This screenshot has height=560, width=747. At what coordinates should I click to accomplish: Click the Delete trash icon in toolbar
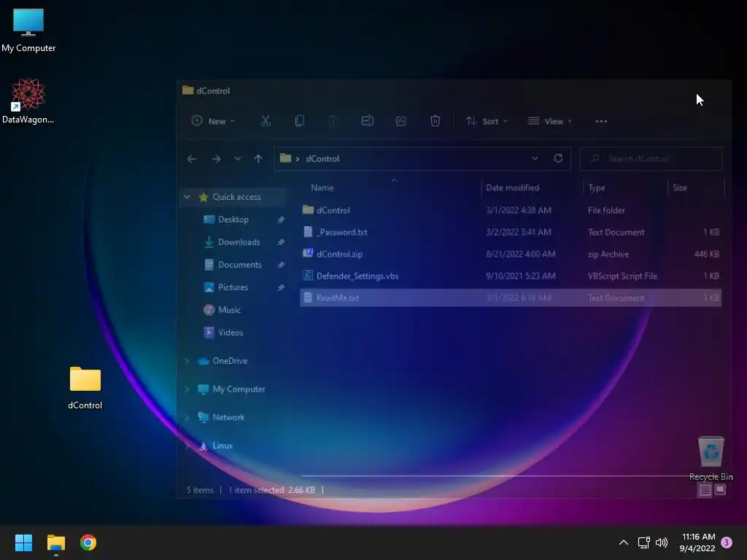[x=435, y=121]
